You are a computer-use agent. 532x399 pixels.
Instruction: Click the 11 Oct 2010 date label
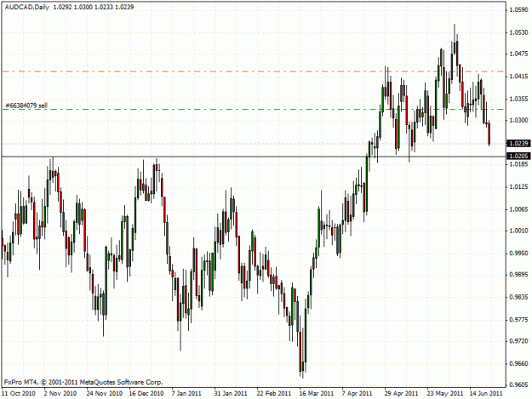(x=19, y=394)
